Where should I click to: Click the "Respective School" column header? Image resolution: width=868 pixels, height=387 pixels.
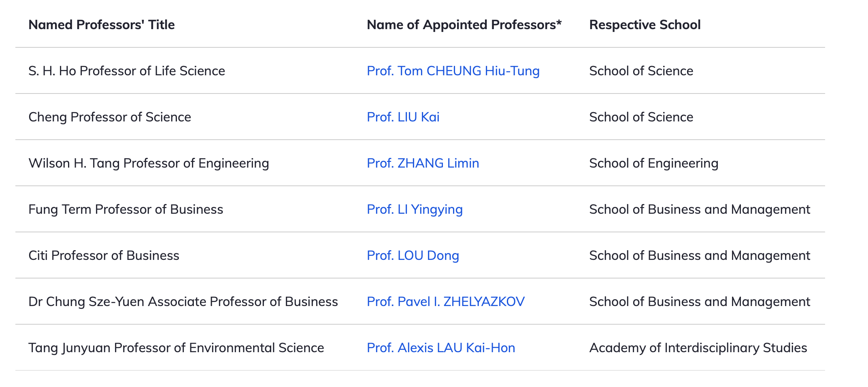tap(645, 25)
